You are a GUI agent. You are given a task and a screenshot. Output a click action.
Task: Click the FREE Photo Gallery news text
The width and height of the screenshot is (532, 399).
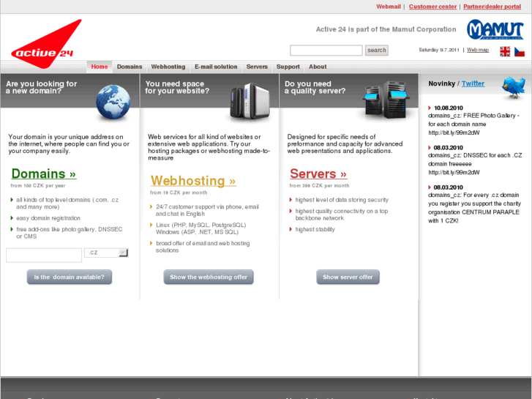point(473,124)
